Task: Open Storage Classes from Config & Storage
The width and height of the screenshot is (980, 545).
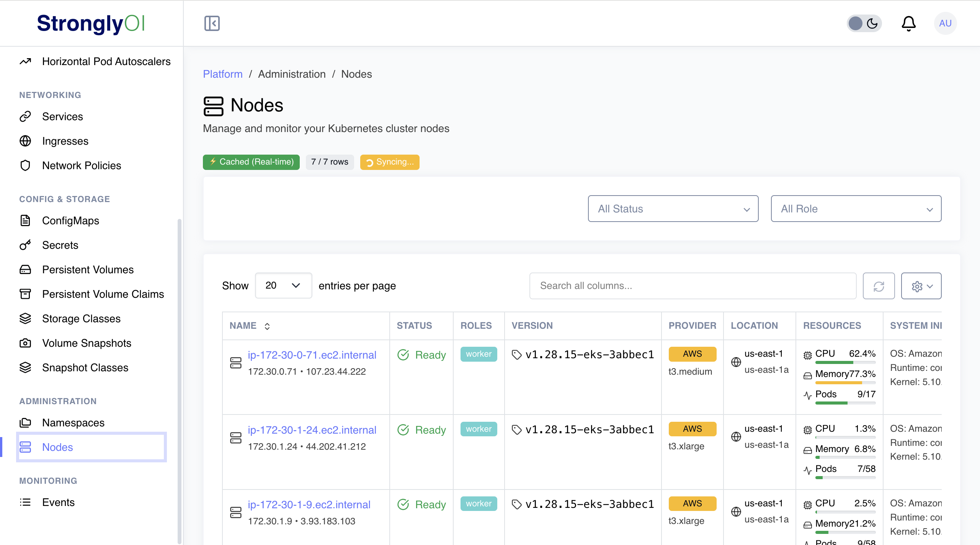Action: [x=81, y=318]
